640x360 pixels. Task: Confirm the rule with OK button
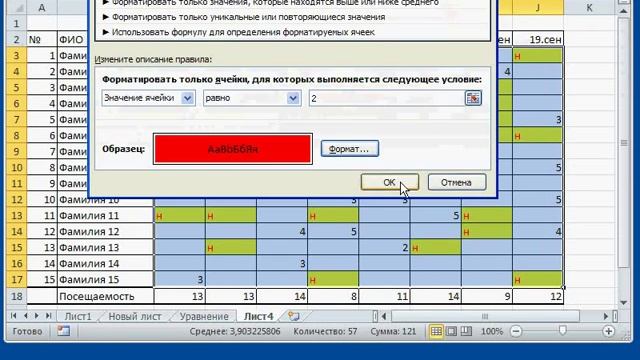click(x=389, y=182)
